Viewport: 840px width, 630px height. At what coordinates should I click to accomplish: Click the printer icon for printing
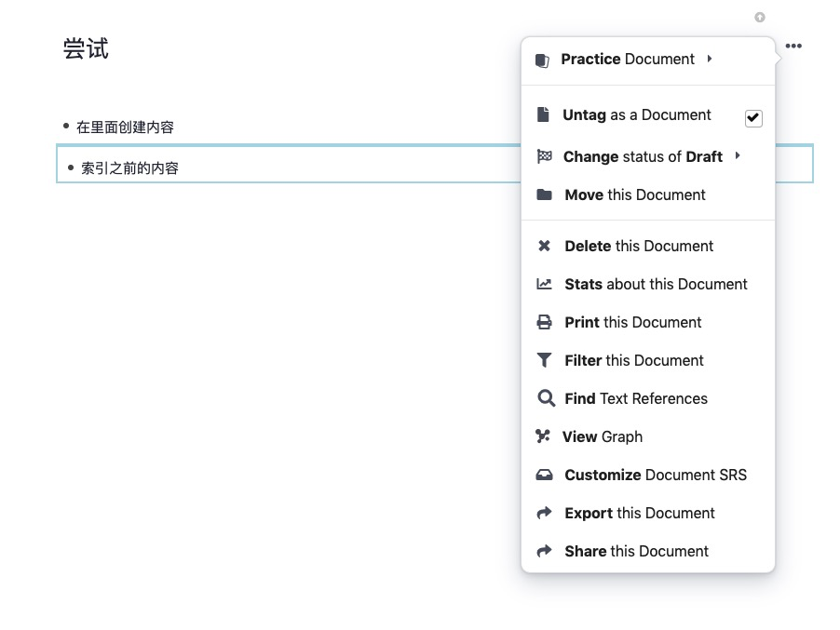[x=545, y=322]
